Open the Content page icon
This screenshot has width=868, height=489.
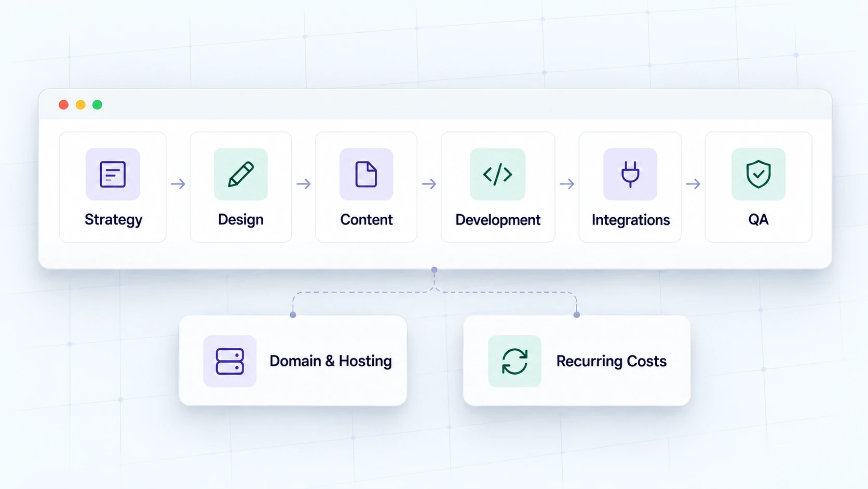(366, 174)
